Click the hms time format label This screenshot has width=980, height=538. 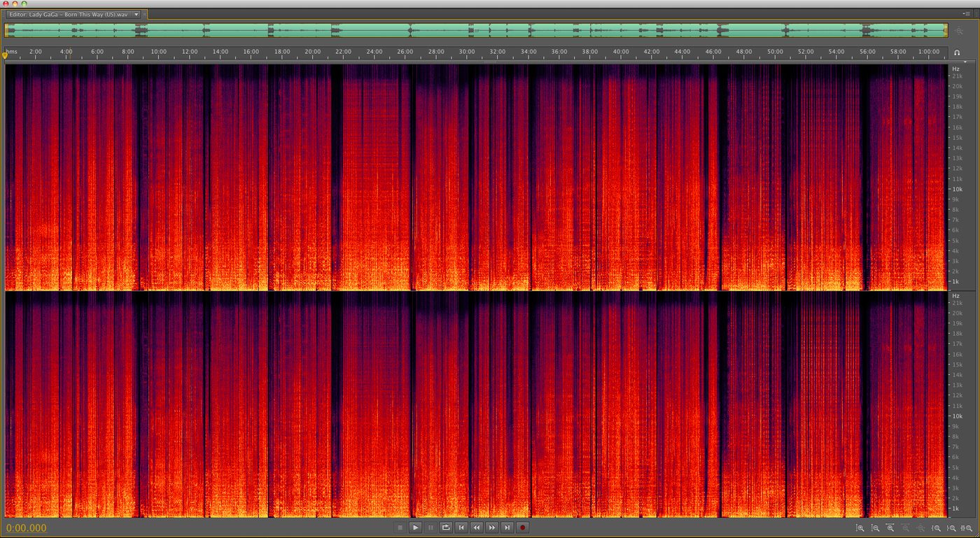point(10,52)
